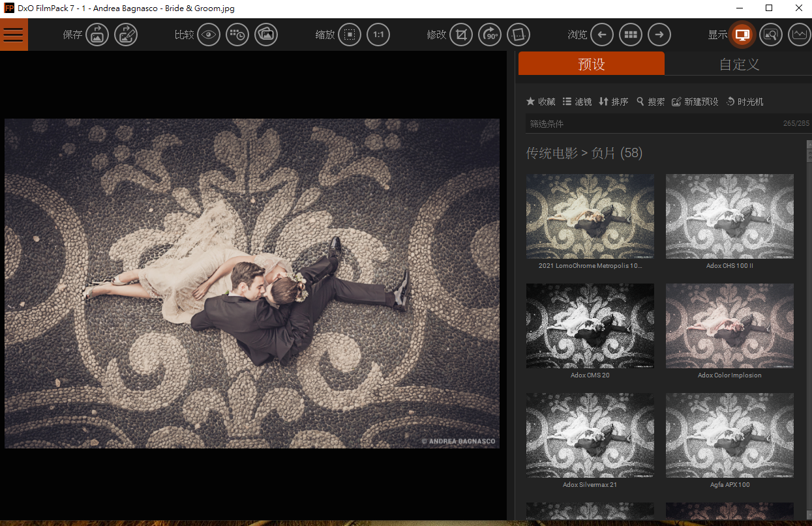This screenshot has width=812, height=526.
Task: Click the horizon straighten tool icon
Action: (x=519, y=35)
